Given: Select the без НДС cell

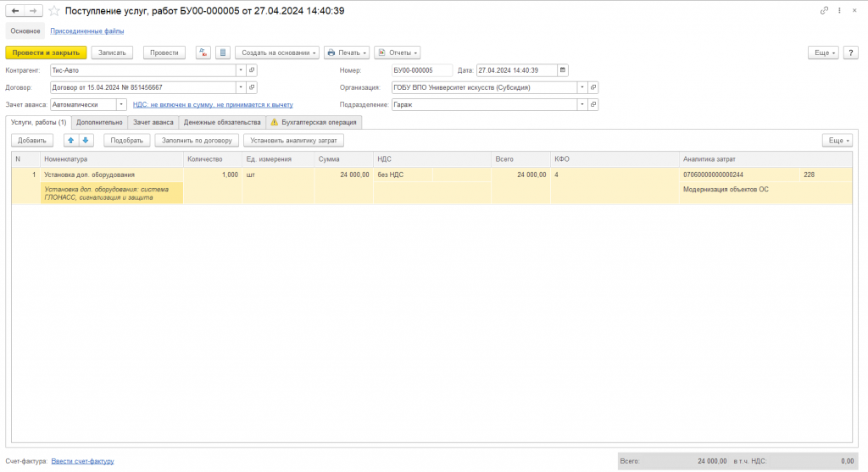Looking at the screenshot, I should coord(403,175).
